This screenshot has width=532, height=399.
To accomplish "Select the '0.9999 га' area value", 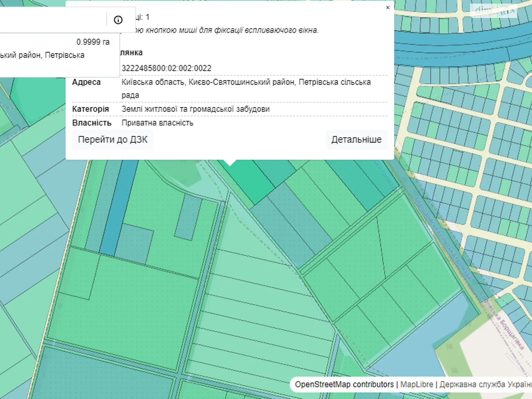I will pos(93,42).
